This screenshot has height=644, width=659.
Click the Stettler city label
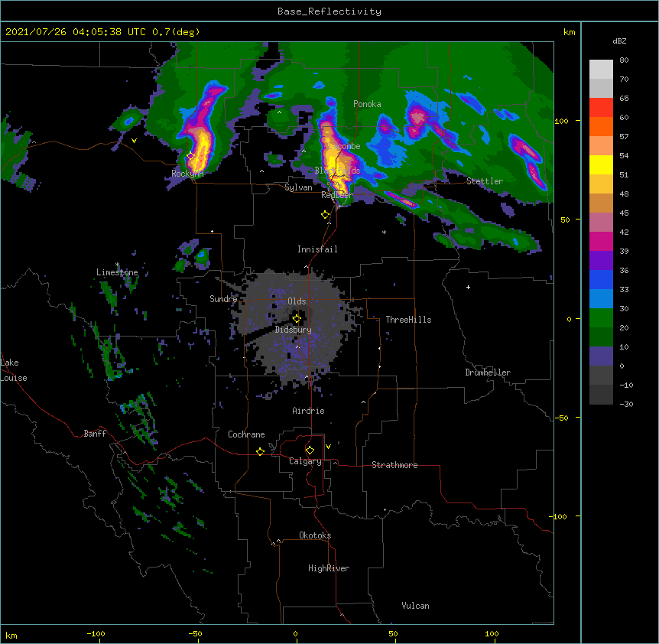485,181
